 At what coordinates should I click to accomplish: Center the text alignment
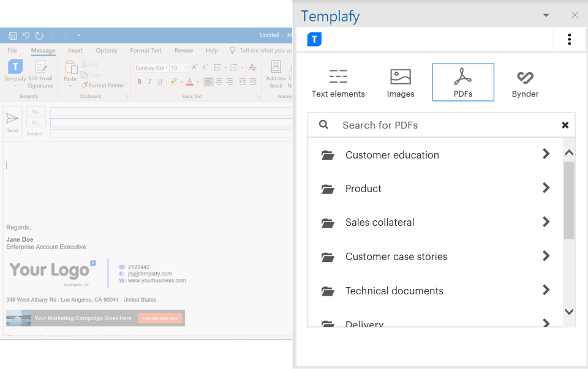pyautogui.click(x=219, y=81)
